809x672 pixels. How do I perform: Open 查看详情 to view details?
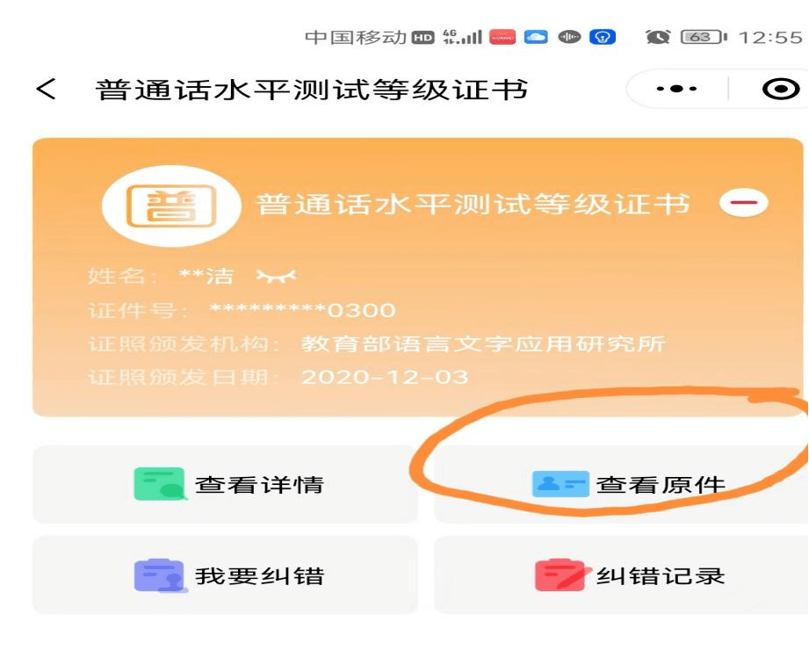(225, 485)
